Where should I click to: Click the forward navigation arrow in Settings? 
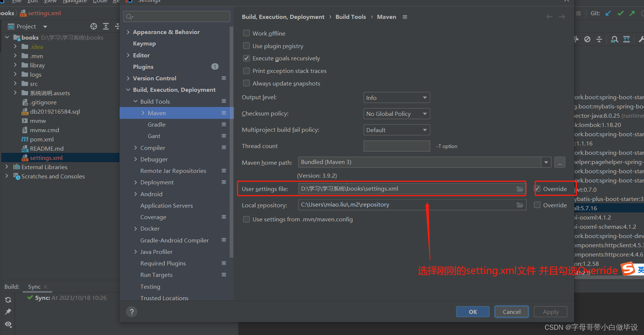[562, 17]
